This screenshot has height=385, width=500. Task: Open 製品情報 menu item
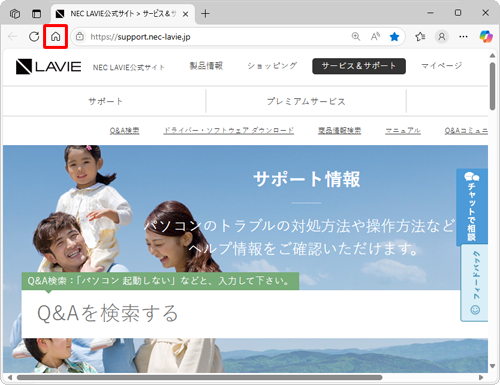click(x=206, y=66)
